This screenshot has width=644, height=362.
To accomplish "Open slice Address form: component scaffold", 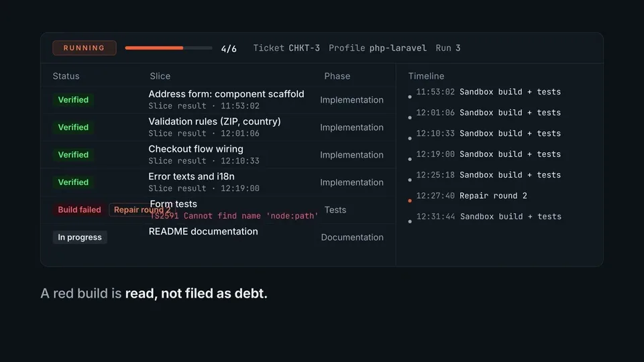I will [226, 94].
